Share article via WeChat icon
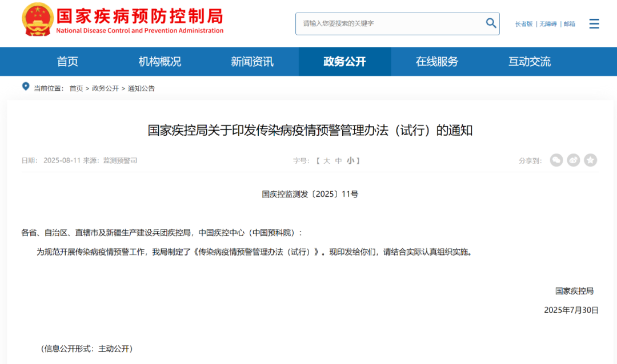617x364 pixels. point(556,160)
